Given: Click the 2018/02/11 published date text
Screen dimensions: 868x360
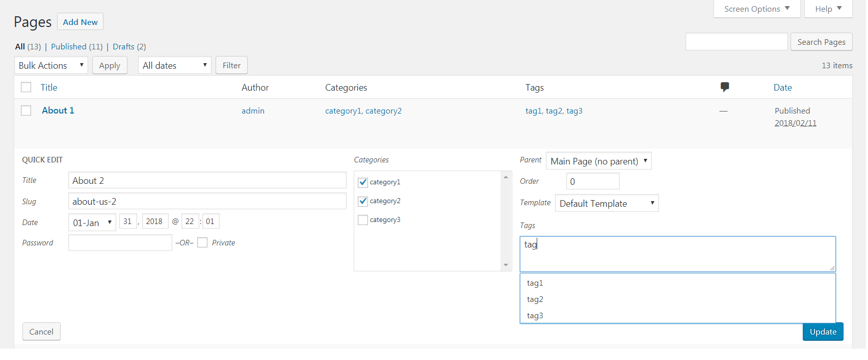Looking at the screenshot, I should pyautogui.click(x=796, y=123).
